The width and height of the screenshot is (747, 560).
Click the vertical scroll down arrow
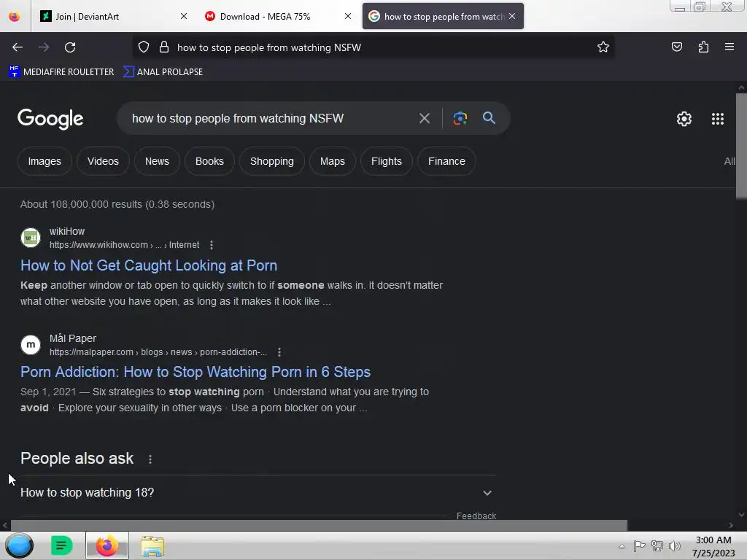coord(741,514)
